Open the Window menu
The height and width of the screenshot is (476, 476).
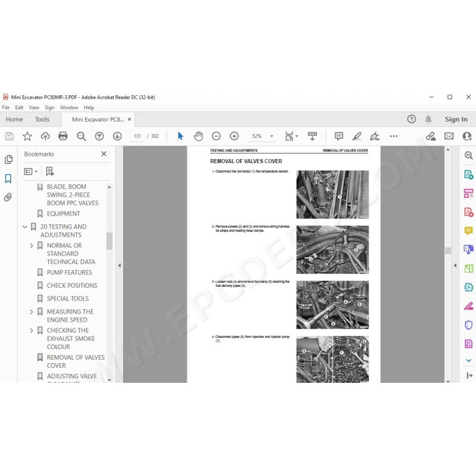[x=69, y=107]
